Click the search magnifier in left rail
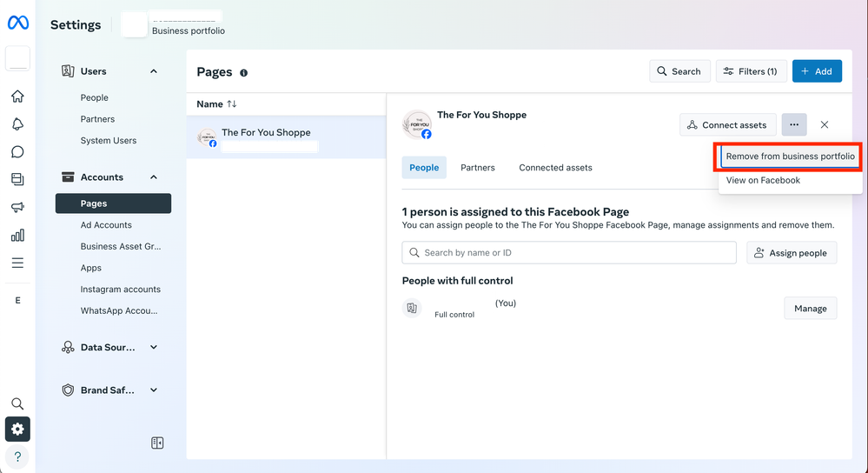Image resolution: width=868 pixels, height=473 pixels. pos(17,403)
